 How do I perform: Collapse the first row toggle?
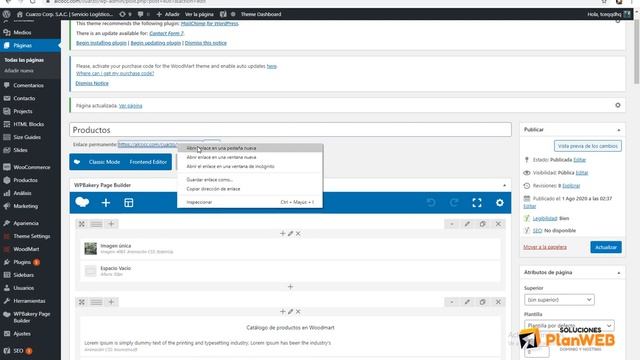tap(452, 224)
